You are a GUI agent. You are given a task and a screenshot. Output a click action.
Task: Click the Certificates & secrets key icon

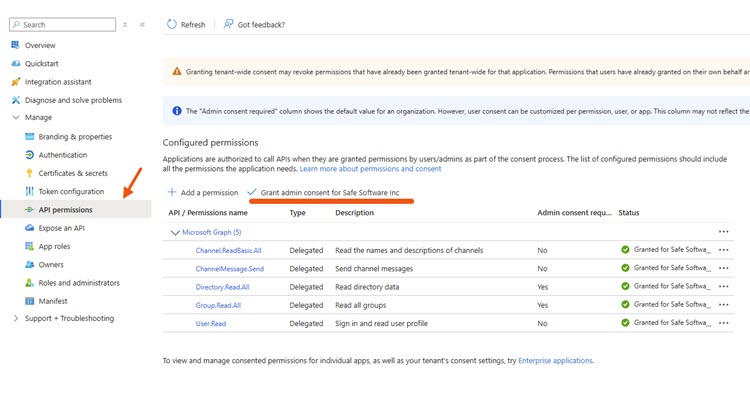click(x=30, y=173)
